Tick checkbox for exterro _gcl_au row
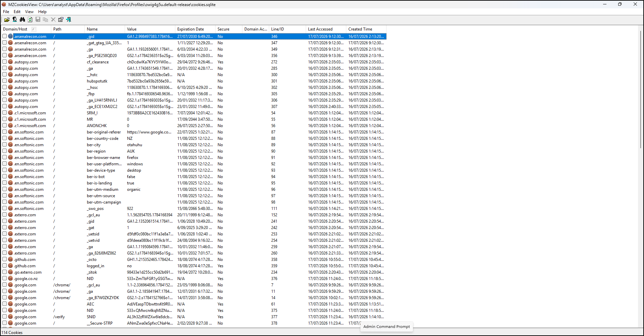The height and width of the screenshot is (336, 644). click(x=5, y=215)
